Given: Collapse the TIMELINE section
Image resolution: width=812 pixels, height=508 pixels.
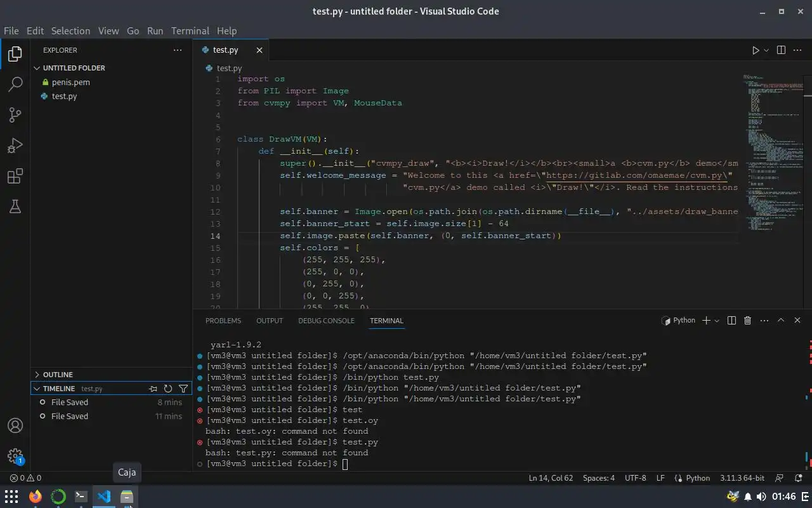Looking at the screenshot, I should pyautogui.click(x=58, y=389).
